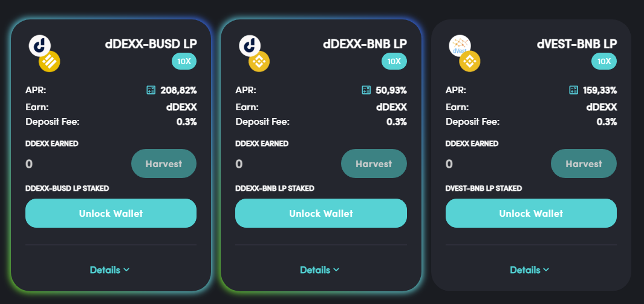Click the earned amount 0 on dDEXX-BNB card
Viewport: 644px width, 304px height.
point(239,164)
